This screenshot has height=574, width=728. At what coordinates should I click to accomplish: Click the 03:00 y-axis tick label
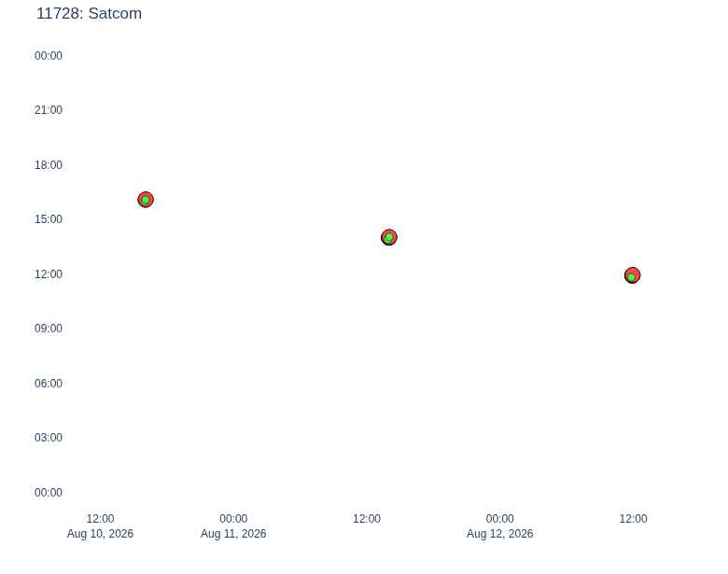49,438
